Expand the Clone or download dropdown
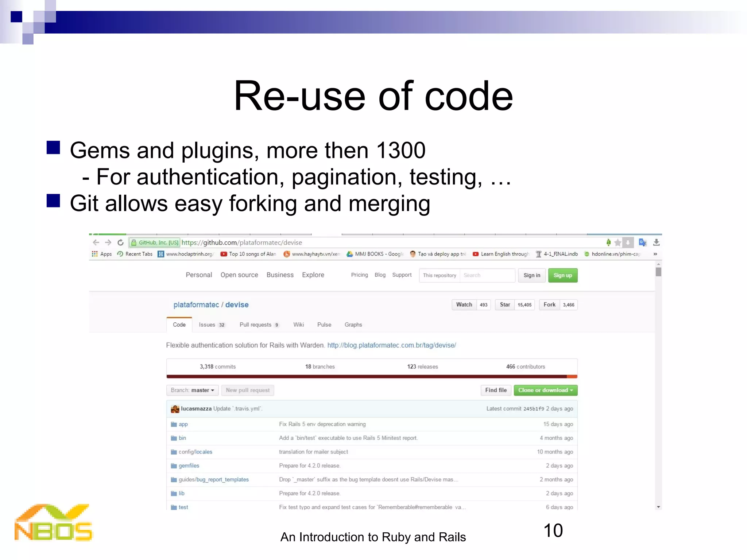Image resolution: width=747 pixels, height=560 pixels. click(545, 390)
